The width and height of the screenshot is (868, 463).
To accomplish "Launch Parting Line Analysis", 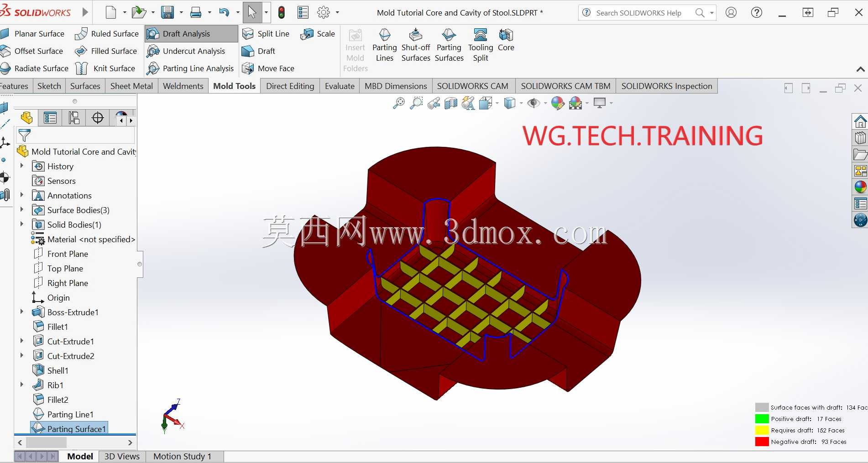I will pyautogui.click(x=190, y=68).
